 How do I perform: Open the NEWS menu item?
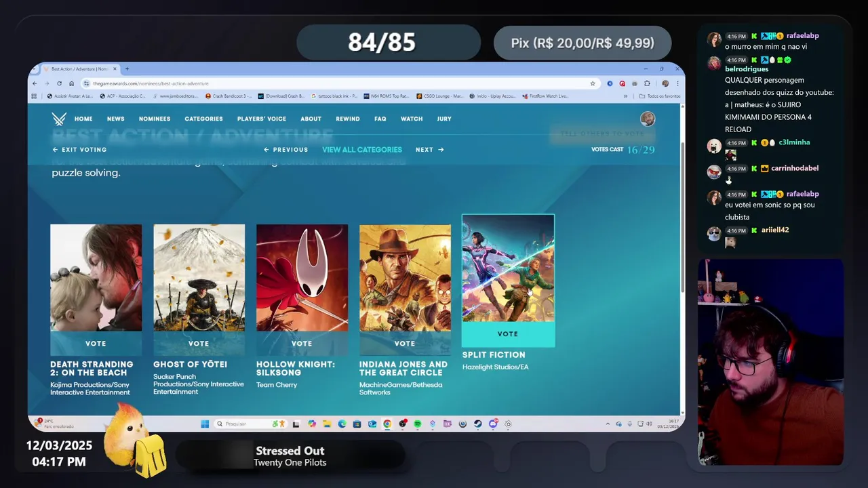[115, 119]
